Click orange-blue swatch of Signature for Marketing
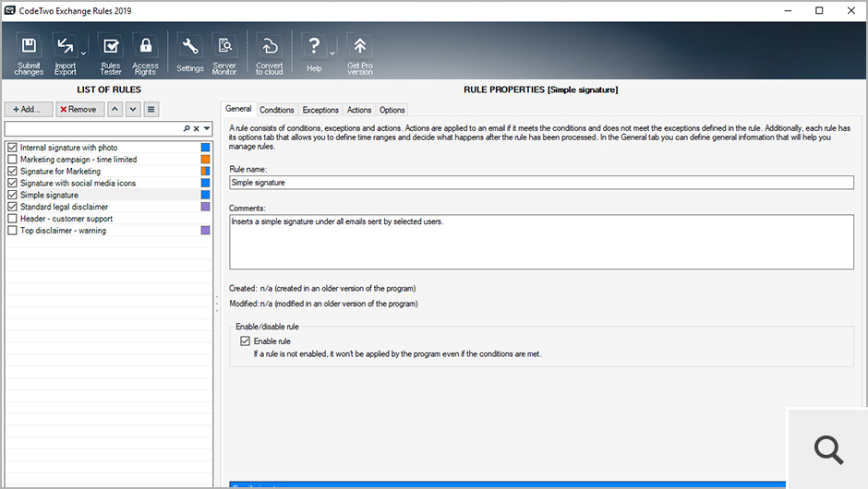 [205, 172]
